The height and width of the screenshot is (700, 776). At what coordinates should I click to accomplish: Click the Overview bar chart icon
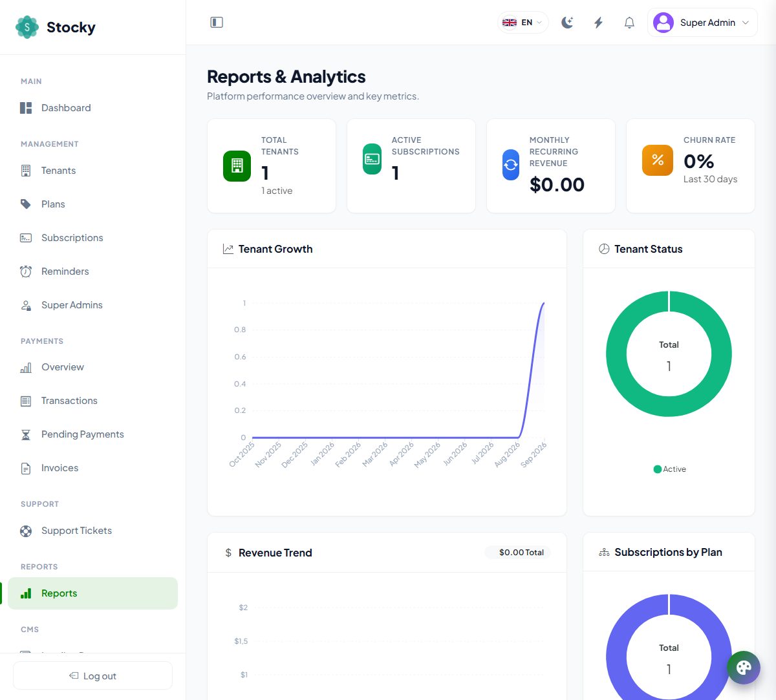[x=26, y=367]
